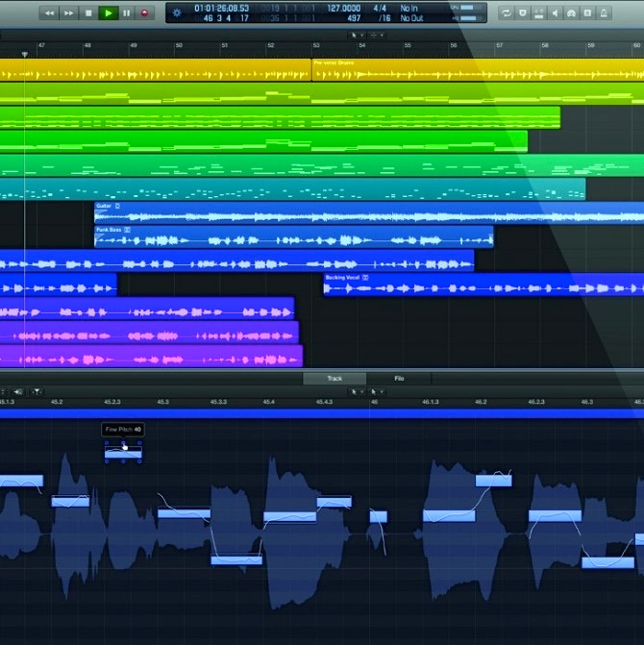Viewport: 644px width, 645px height.
Task: Click the bottom-center vibrato handle of selected note
Action: (x=123, y=461)
